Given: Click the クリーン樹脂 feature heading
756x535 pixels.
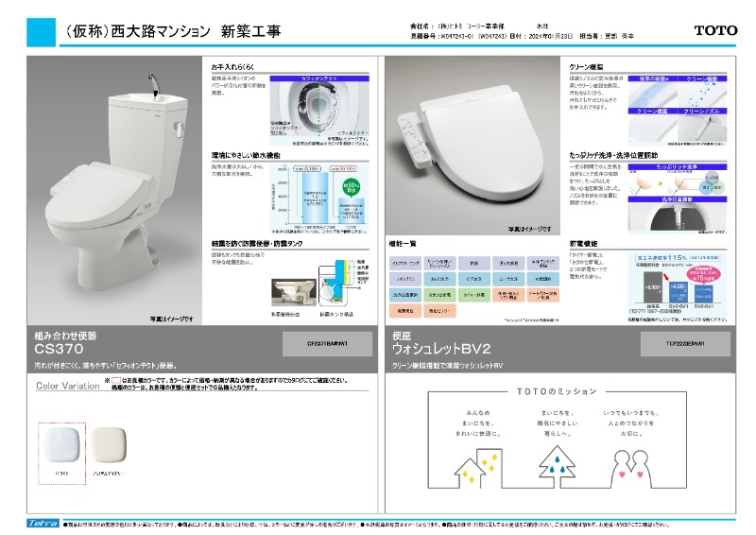Looking at the screenshot, I should (x=586, y=69).
